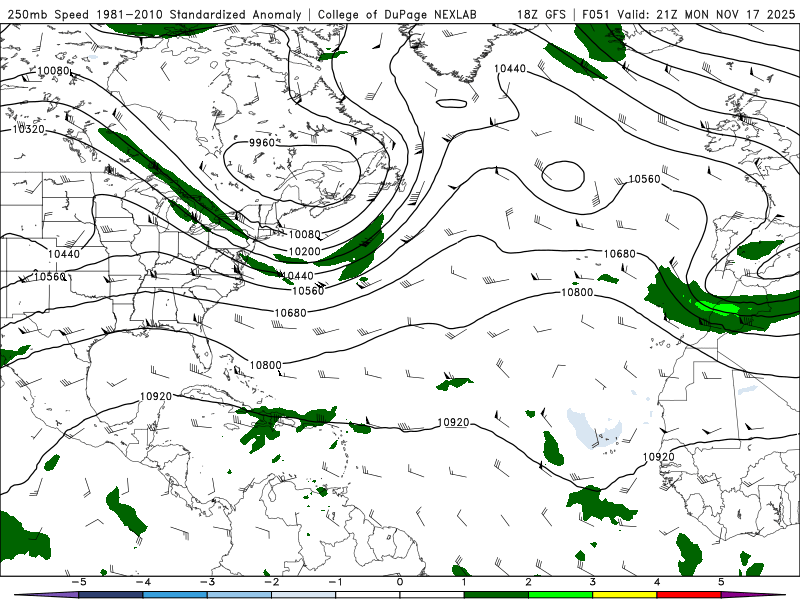This screenshot has height=600, width=800.
Task: Click the 10920 contour label by West Africa
Action: [659, 457]
